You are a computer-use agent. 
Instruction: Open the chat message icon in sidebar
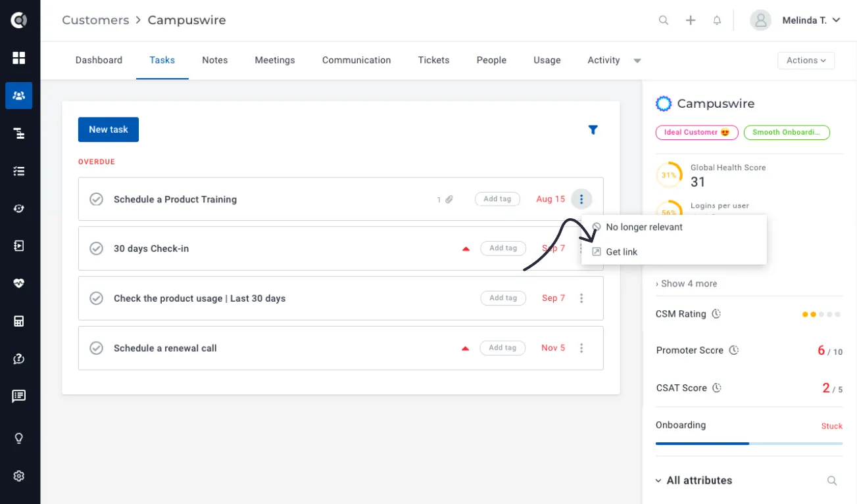pos(19,396)
